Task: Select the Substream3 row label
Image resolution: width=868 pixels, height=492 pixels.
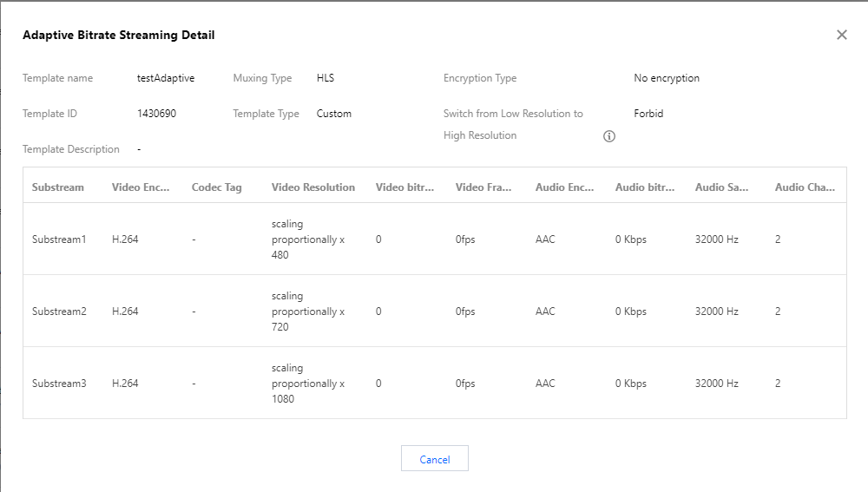Action: click(x=59, y=384)
